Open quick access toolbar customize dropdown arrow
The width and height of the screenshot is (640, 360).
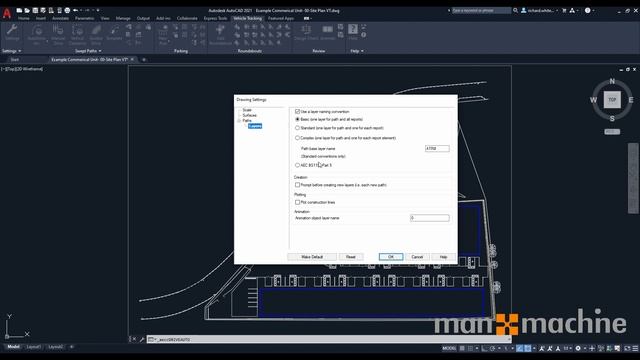point(98,10)
